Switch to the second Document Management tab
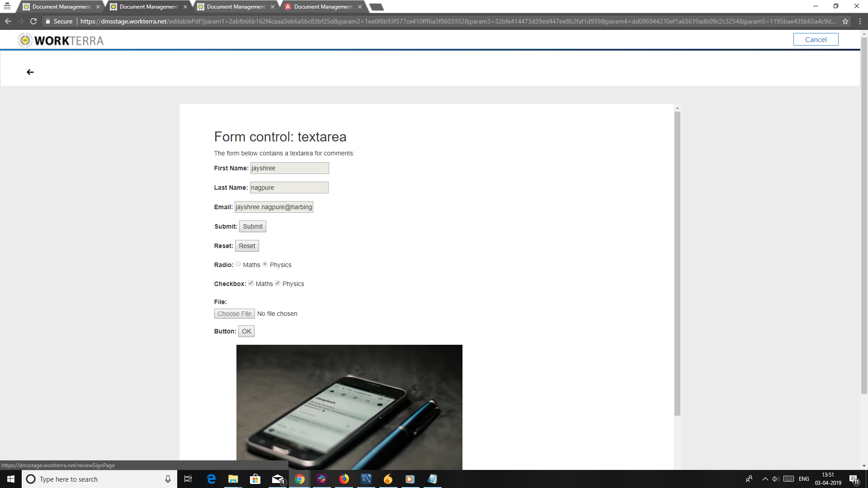Viewport: 868px width, 488px height. coord(148,7)
